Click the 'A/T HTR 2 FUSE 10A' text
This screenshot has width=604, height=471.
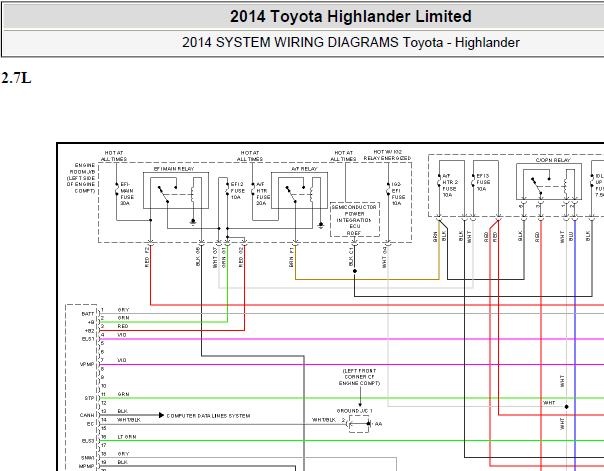[450, 186]
